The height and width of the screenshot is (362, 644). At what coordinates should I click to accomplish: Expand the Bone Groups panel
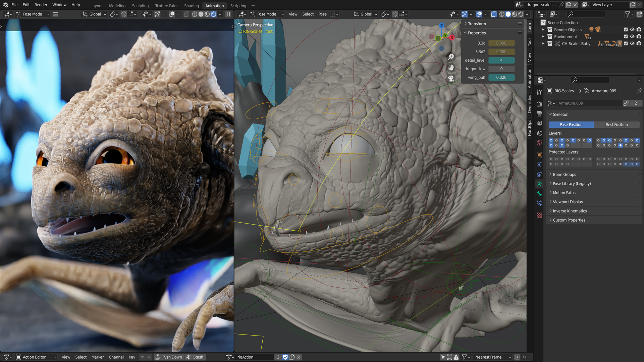point(564,174)
